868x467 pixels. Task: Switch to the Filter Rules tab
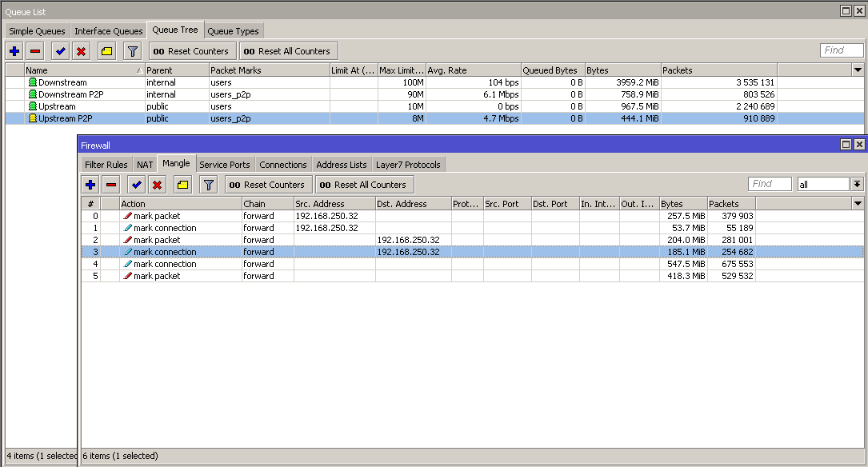(106, 165)
